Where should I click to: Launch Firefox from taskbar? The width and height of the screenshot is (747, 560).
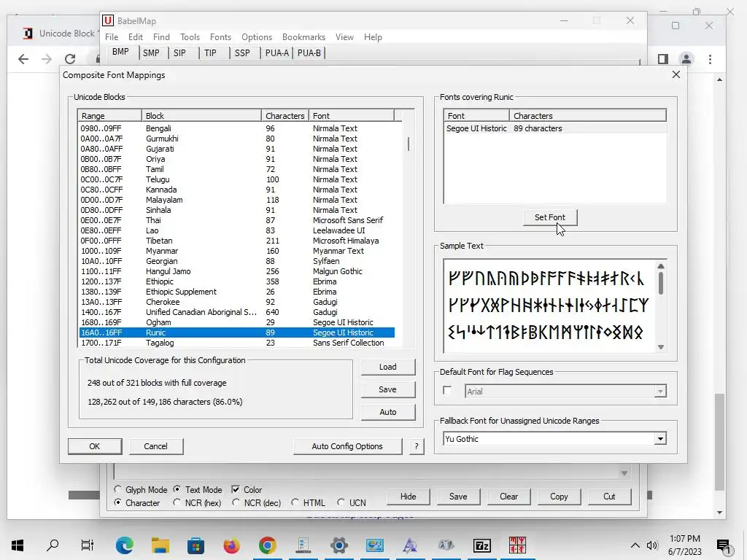click(231, 545)
